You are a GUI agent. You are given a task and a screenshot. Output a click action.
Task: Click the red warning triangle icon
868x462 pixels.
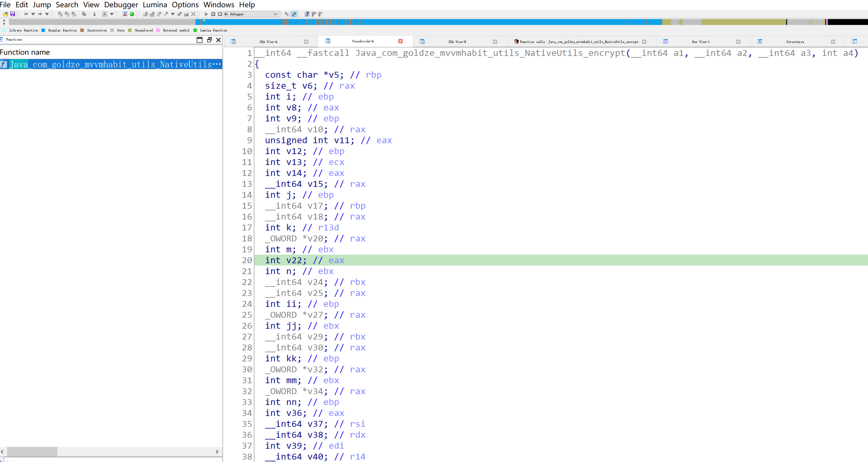coord(125,14)
